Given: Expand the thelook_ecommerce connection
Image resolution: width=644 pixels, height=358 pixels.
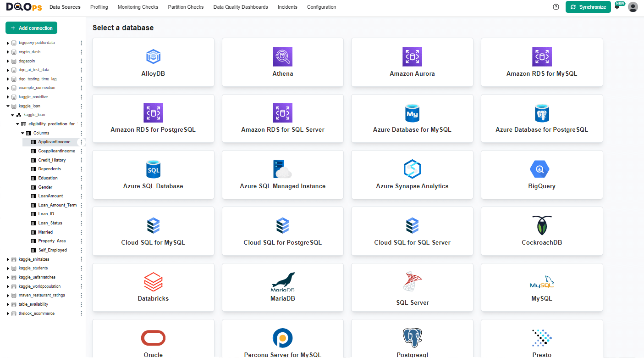Looking at the screenshot, I should click(8, 313).
